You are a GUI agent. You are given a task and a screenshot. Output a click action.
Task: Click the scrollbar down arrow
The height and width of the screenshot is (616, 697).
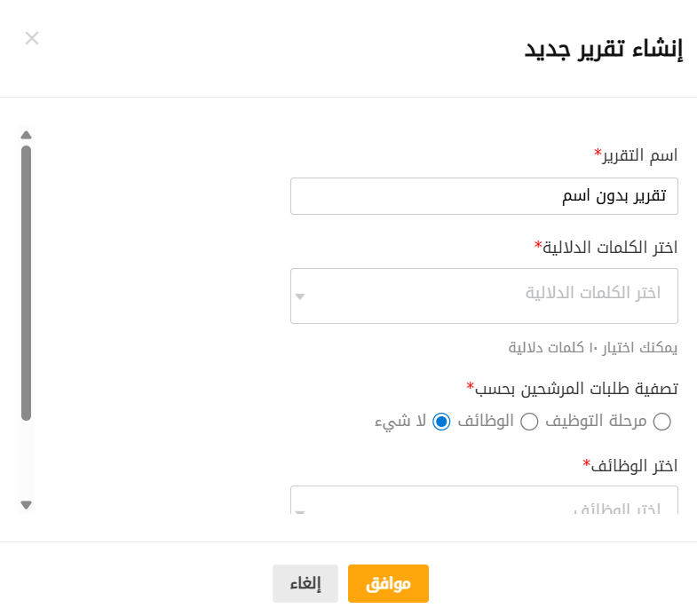[x=26, y=504]
